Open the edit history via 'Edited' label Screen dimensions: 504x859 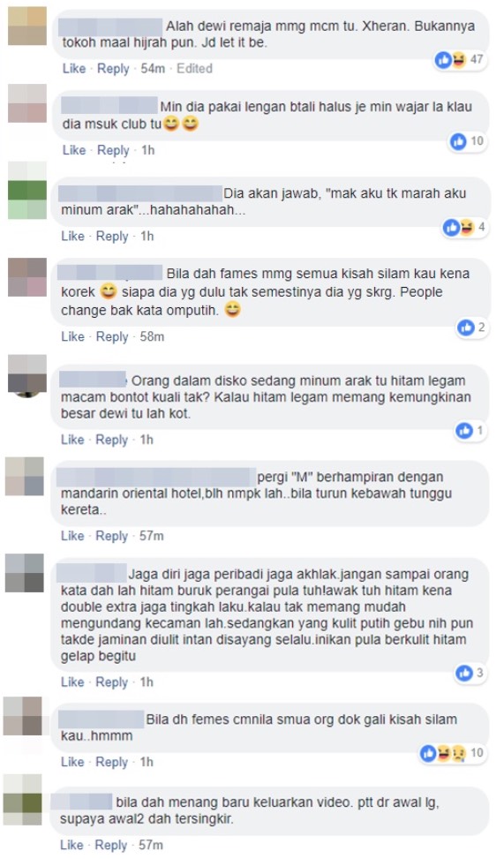pos(194,69)
